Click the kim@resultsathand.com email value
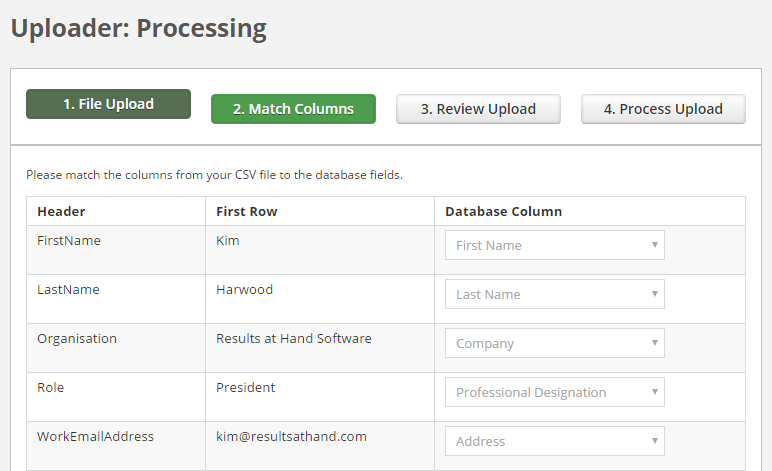The image size is (772, 471). [x=291, y=437]
